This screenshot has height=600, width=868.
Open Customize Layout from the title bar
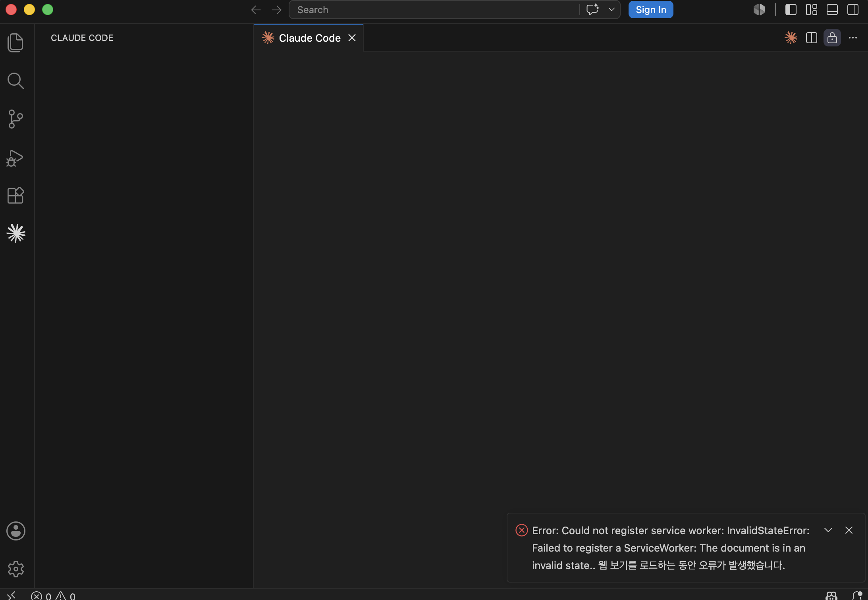(812, 10)
